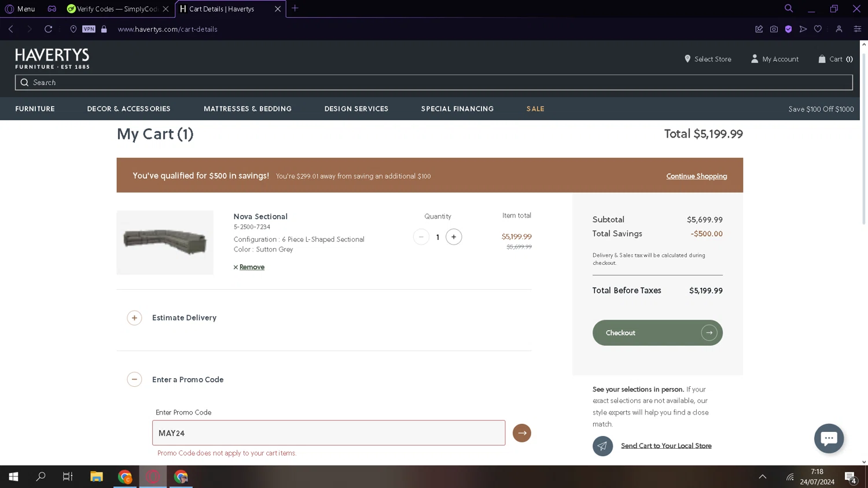Click the Search input field
The image size is (868, 488).
pyautogui.click(x=434, y=82)
